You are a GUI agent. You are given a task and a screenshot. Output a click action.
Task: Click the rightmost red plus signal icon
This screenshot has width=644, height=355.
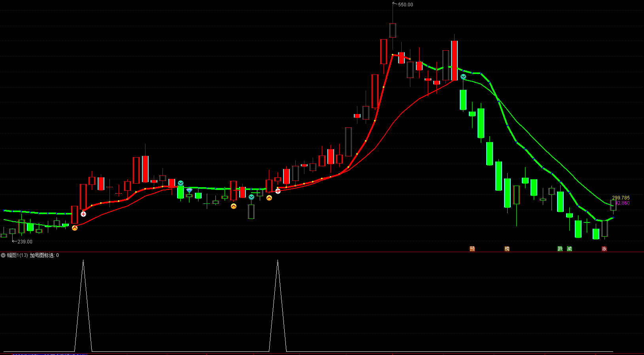point(278,191)
